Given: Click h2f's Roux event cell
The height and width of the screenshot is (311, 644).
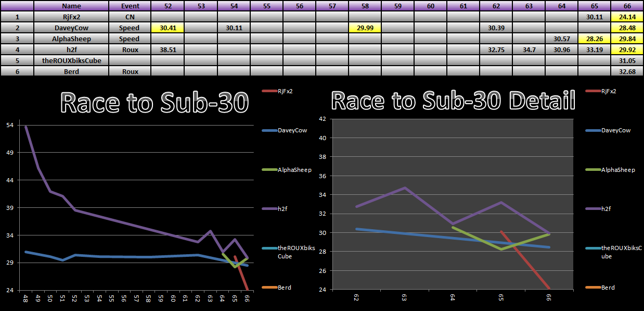Looking at the screenshot, I should point(130,49).
